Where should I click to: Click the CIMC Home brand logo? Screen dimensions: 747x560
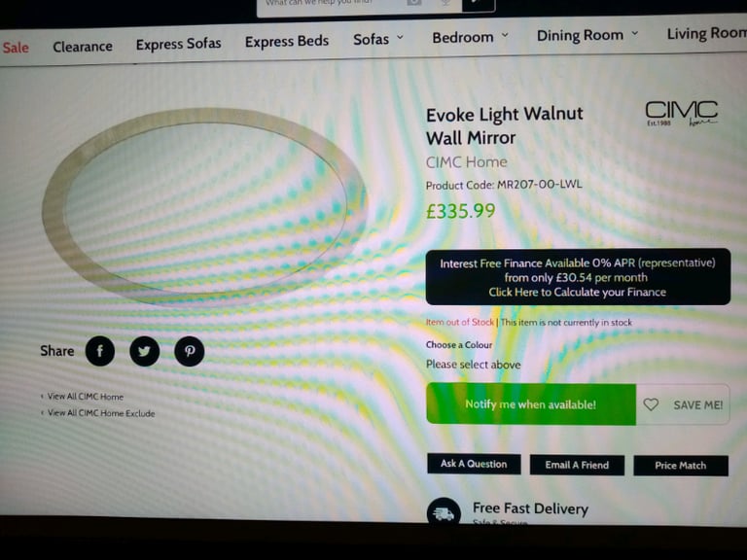[x=681, y=114]
